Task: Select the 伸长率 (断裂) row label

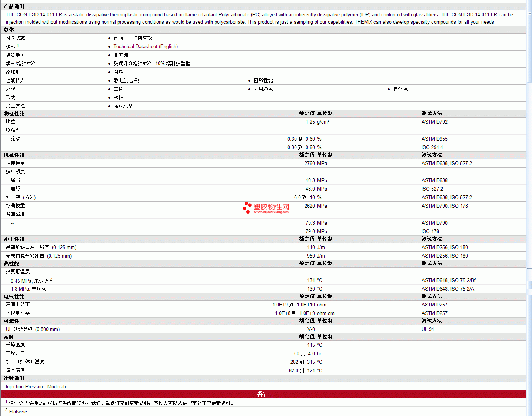Action: pos(21,197)
